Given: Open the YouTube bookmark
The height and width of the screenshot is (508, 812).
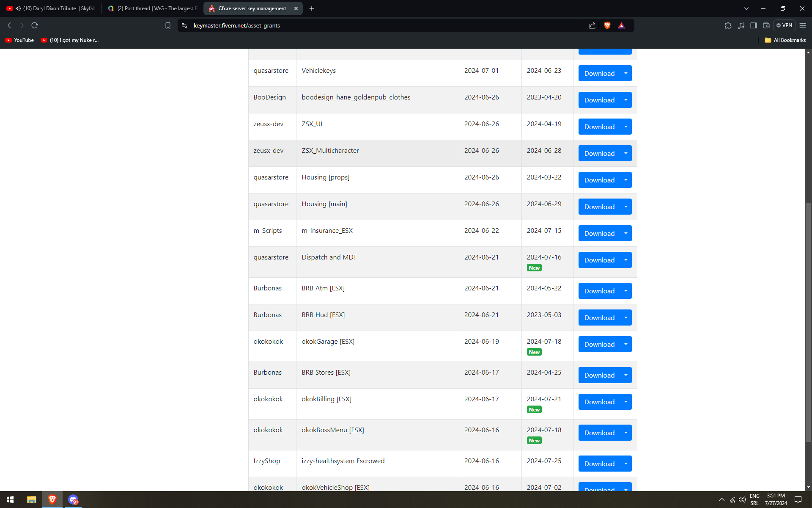Looking at the screenshot, I should point(19,40).
